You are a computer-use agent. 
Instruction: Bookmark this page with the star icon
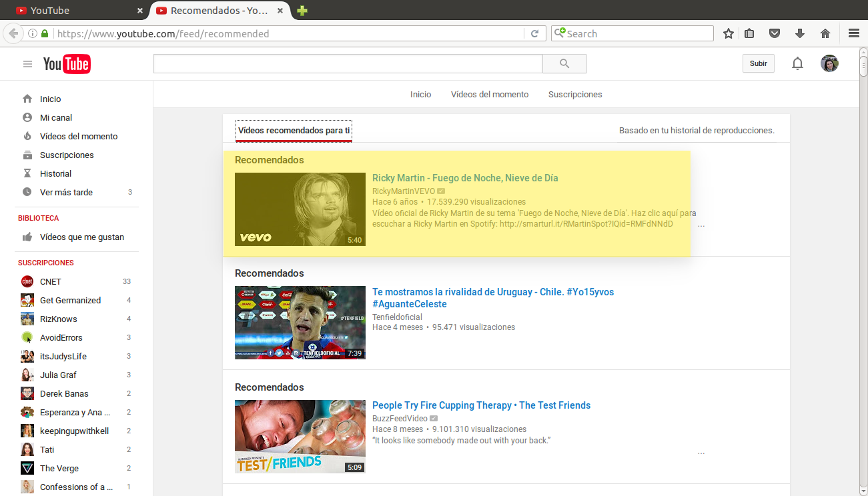point(729,33)
